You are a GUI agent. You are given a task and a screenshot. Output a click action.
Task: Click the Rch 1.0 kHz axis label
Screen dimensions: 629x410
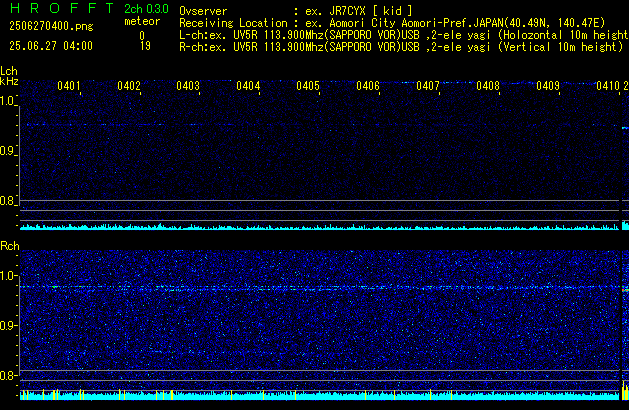8,276
